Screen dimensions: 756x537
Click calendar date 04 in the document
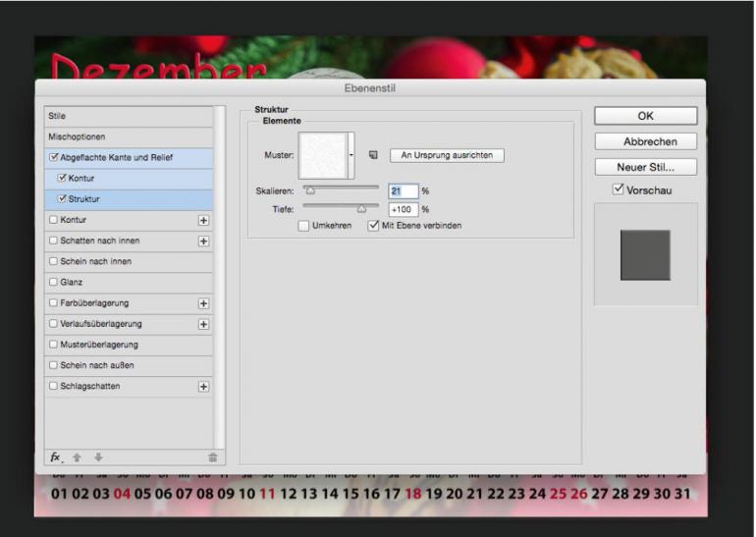pyautogui.click(x=122, y=494)
